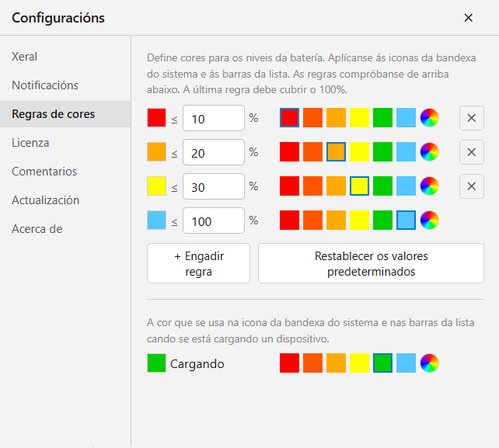
Task: Open Actualización settings
Action: 65,200
